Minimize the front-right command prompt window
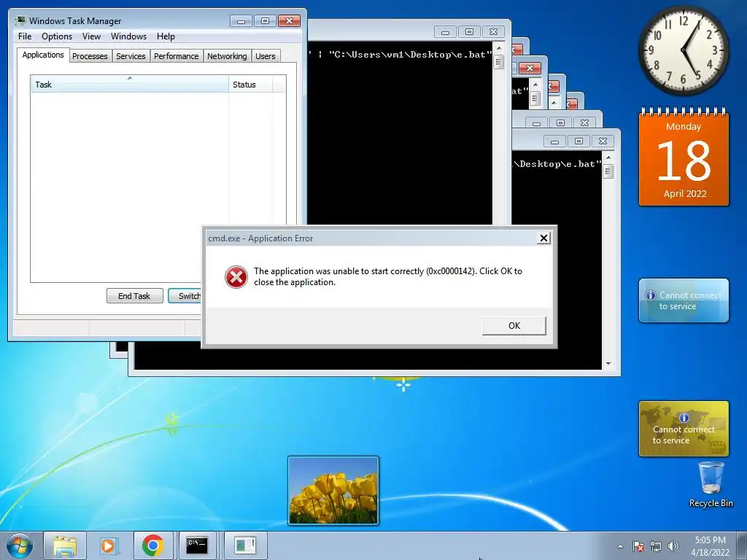747x560 pixels. pos(554,141)
